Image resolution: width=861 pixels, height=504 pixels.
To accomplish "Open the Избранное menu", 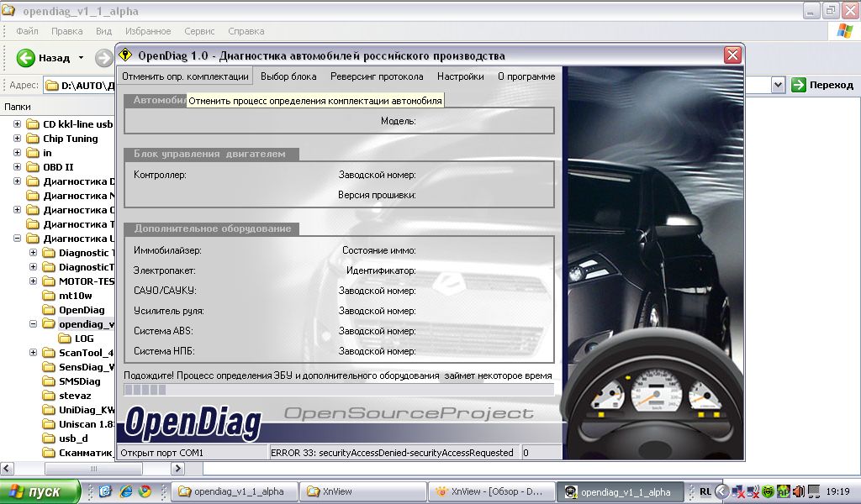I will click(148, 31).
